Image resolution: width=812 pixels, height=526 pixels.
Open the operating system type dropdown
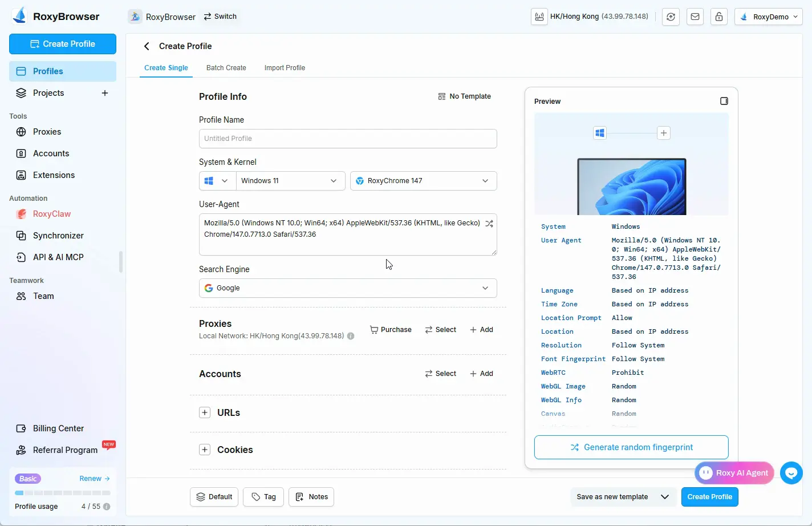click(217, 181)
